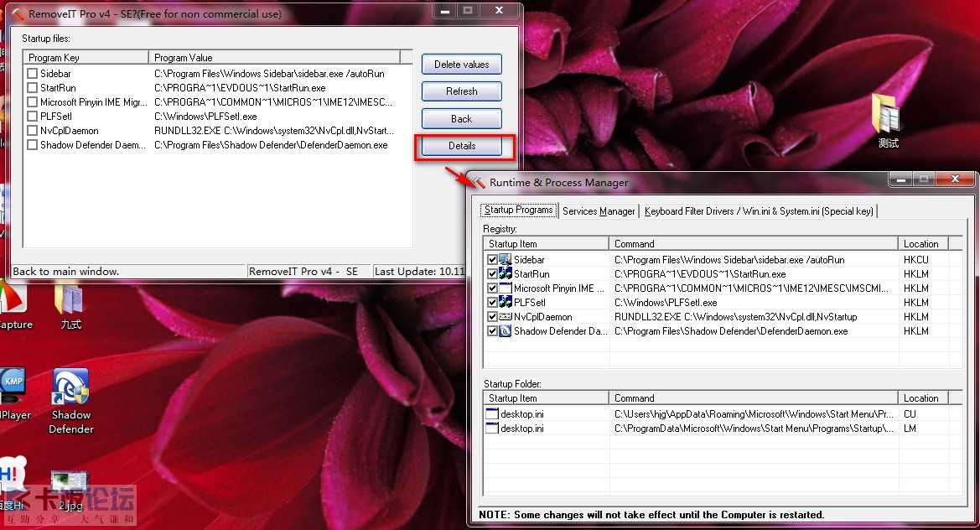Image resolution: width=980 pixels, height=530 pixels.
Task: Select the 测试 folder on the desktop
Action: [x=887, y=121]
